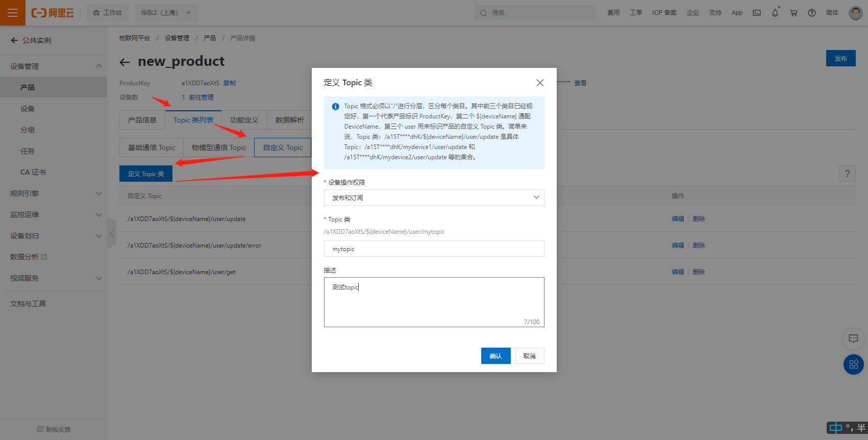The image size is (868, 440).
Task: Switch to the Topic 类列表 tab
Action: 193,120
